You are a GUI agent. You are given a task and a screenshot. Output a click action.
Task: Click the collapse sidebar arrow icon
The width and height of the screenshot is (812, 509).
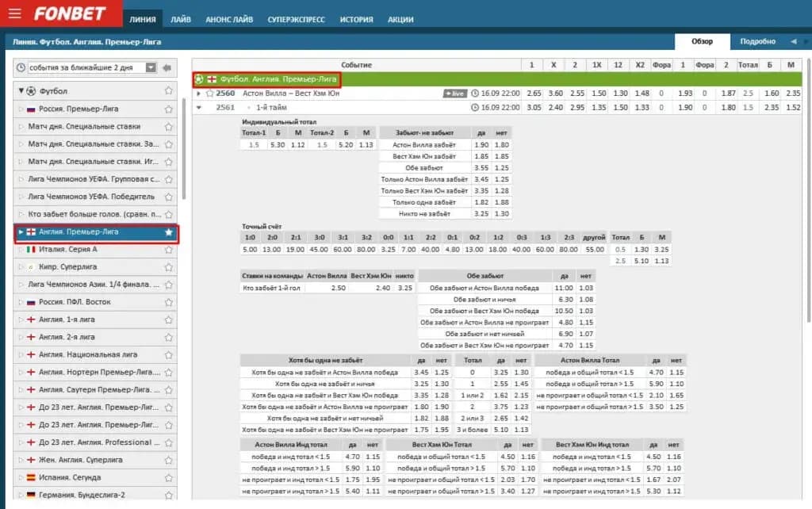167,67
